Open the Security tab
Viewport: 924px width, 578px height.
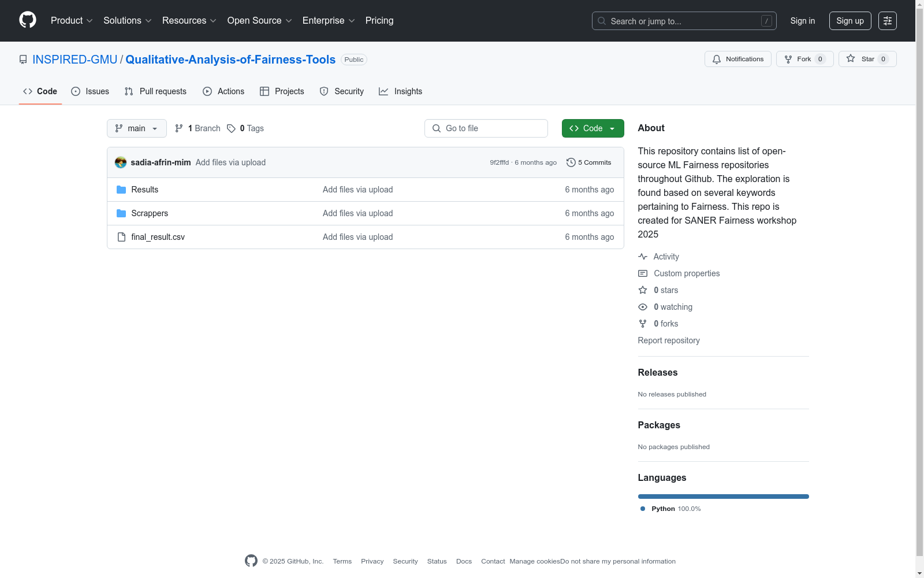(x=342, y=91)
